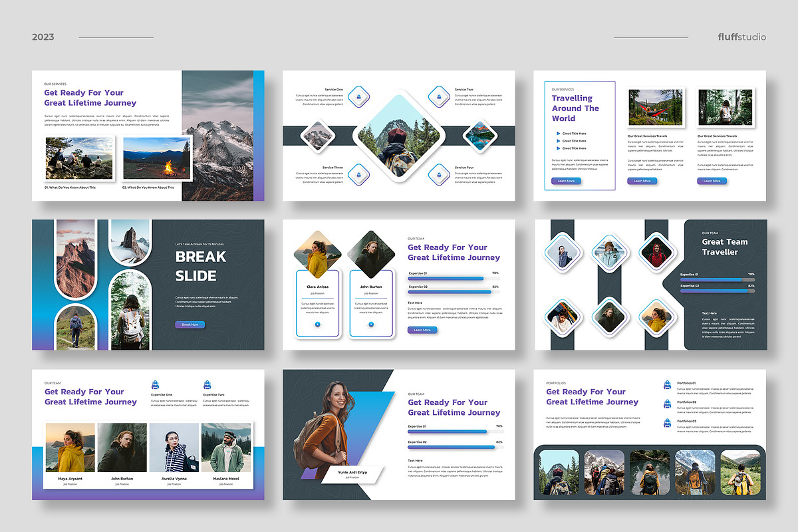The width and height of the screenshot is (798, 532).
Task: Click the Expertise 02 bar on Yunie Ardi Erlyy slide
Action: [456, 448]
